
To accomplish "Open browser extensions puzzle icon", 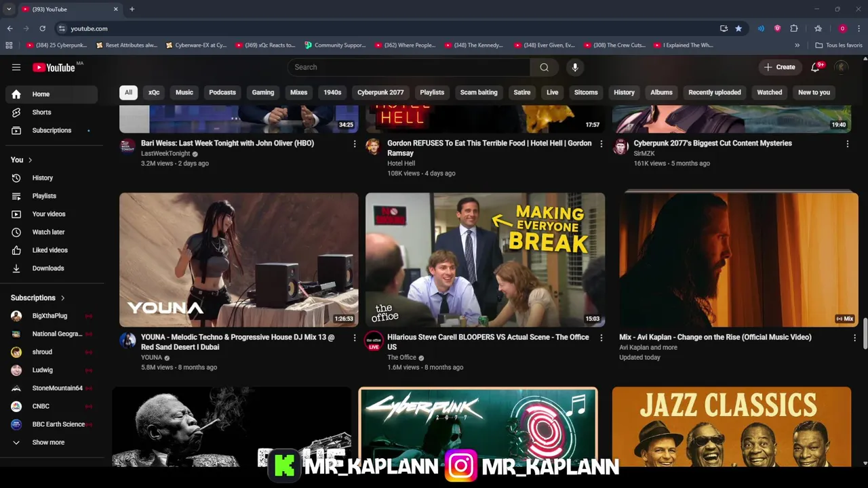I will pyautogui.click(x=794, y=28).
